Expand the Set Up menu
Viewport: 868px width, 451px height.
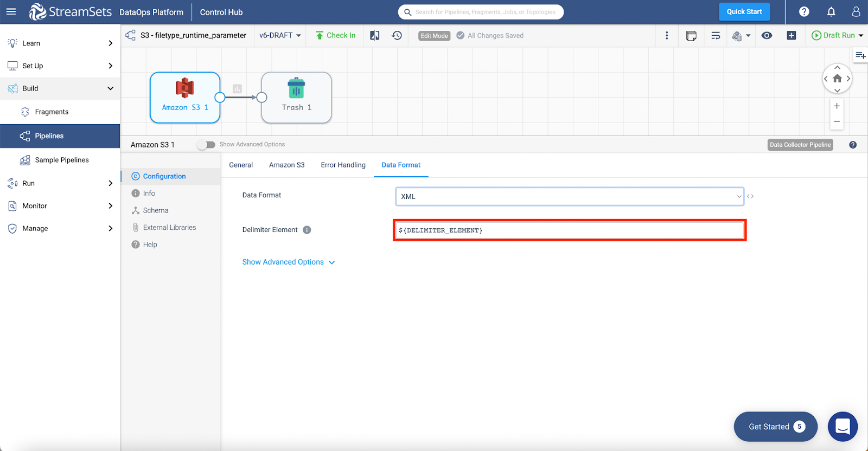pos(60,66)
